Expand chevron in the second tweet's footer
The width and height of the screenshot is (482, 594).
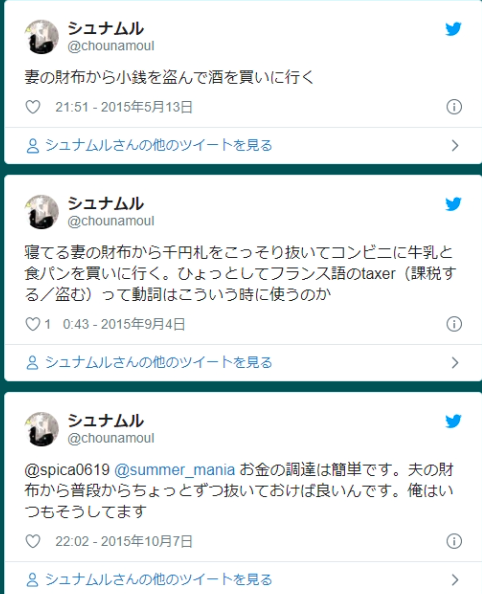(x=455, y=363)
